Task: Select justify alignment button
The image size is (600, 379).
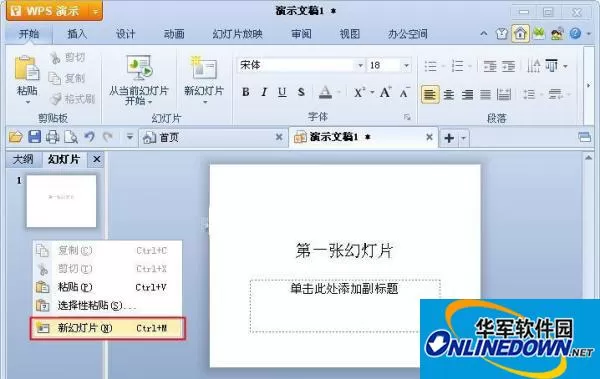Action: [x=486, y=94]
